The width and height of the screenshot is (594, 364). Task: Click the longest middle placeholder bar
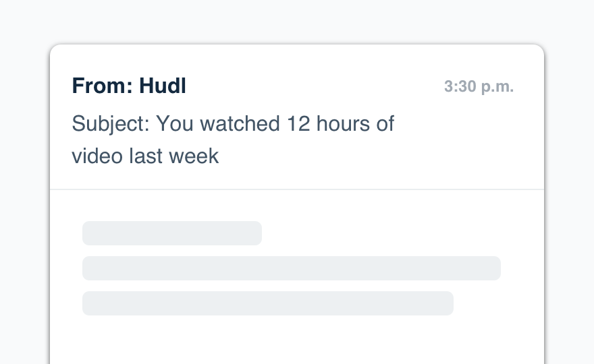[x=291, y=268]
